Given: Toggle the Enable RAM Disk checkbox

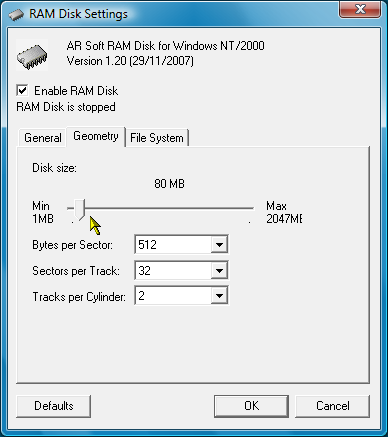Looking at the screenshot, I should click(x=22, y=90).
